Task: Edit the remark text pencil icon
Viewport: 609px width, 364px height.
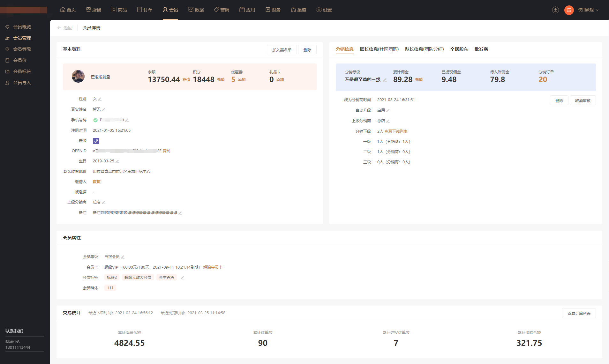Action: click(x=180, y=213)
